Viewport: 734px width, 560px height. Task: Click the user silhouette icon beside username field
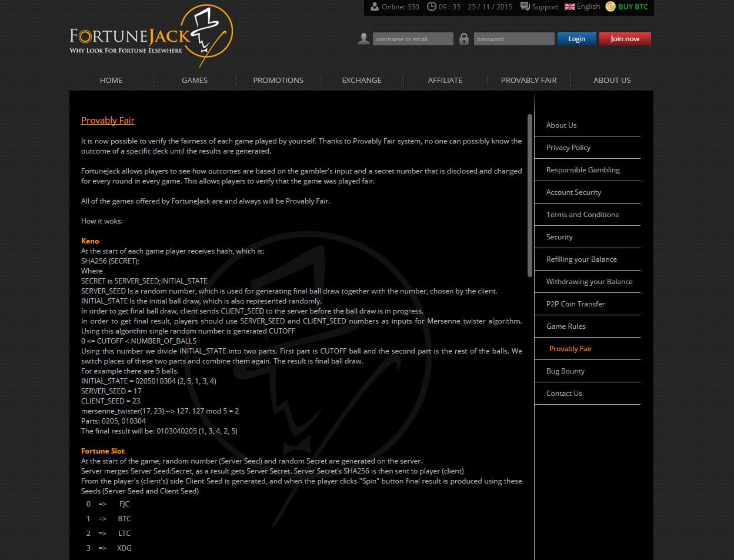pos(363,39)
